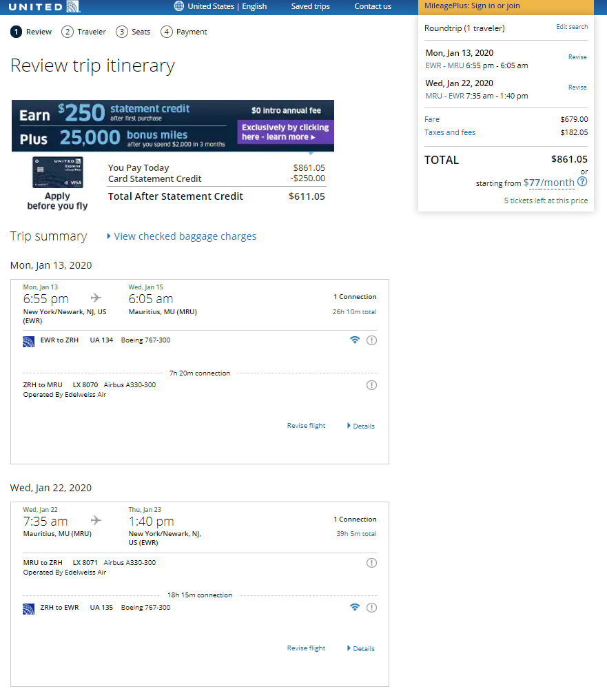Expand Details for return flight

[361, 648]
